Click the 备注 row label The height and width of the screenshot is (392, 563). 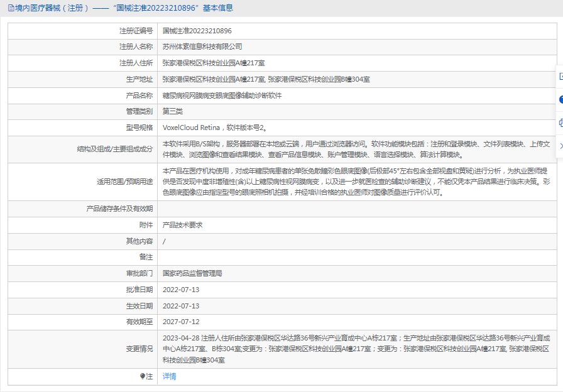146,257
